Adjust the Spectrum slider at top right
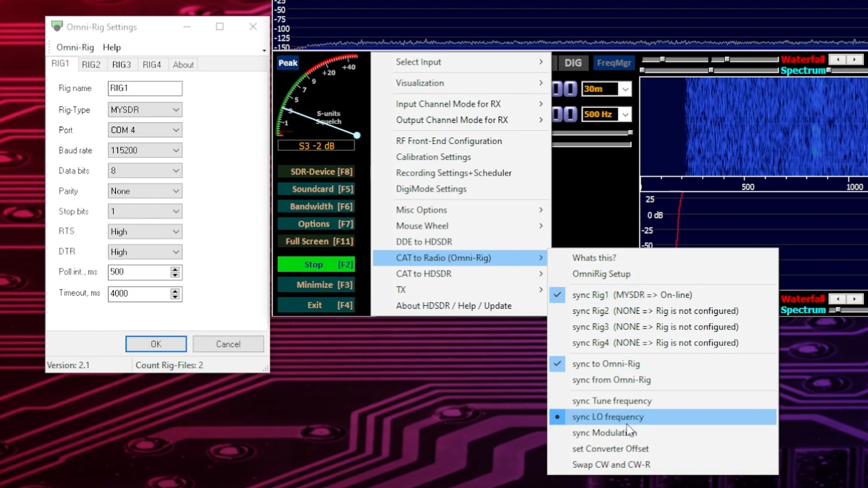Image resolution: width=868 pixels, height=488 pixels. click(x=829, y=70)
